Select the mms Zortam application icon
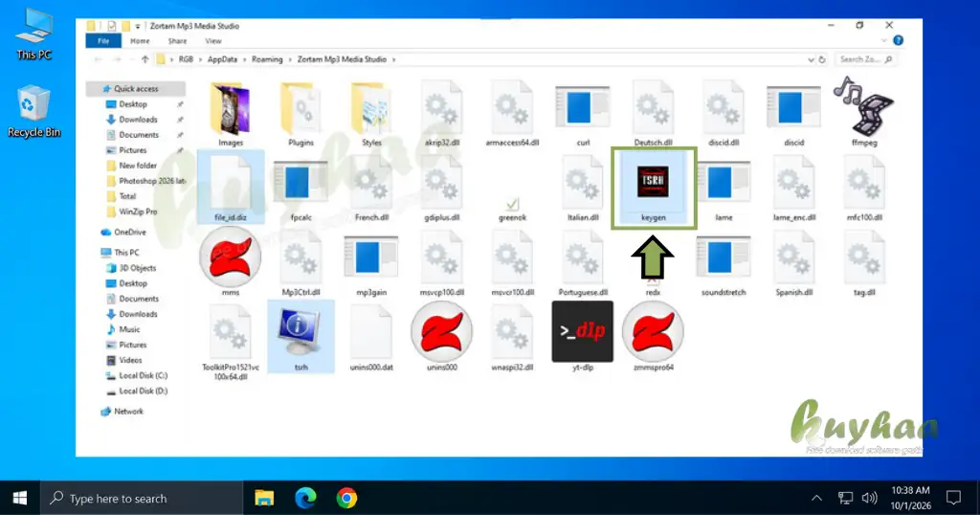This screenshot has height=515, width=980. [x=231, y=257]
